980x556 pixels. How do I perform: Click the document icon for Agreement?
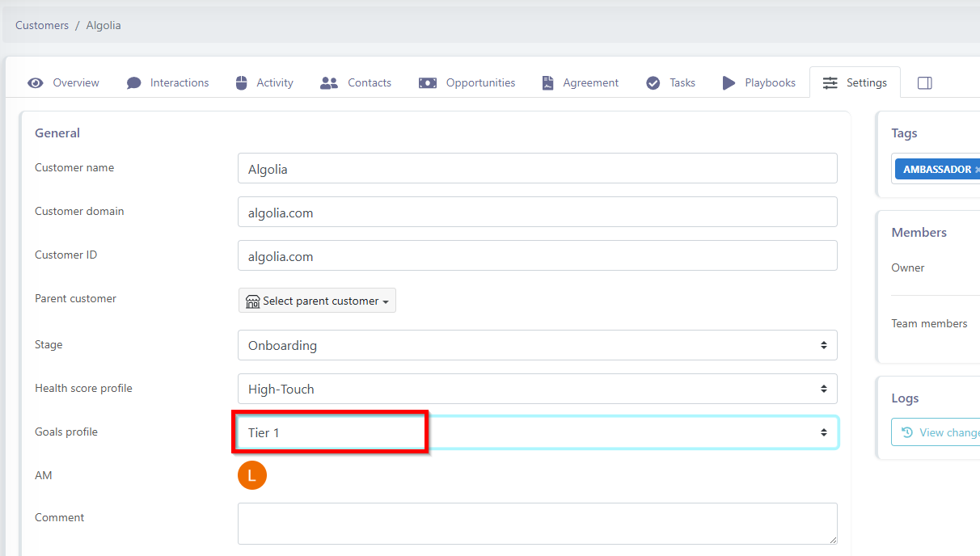548,83
